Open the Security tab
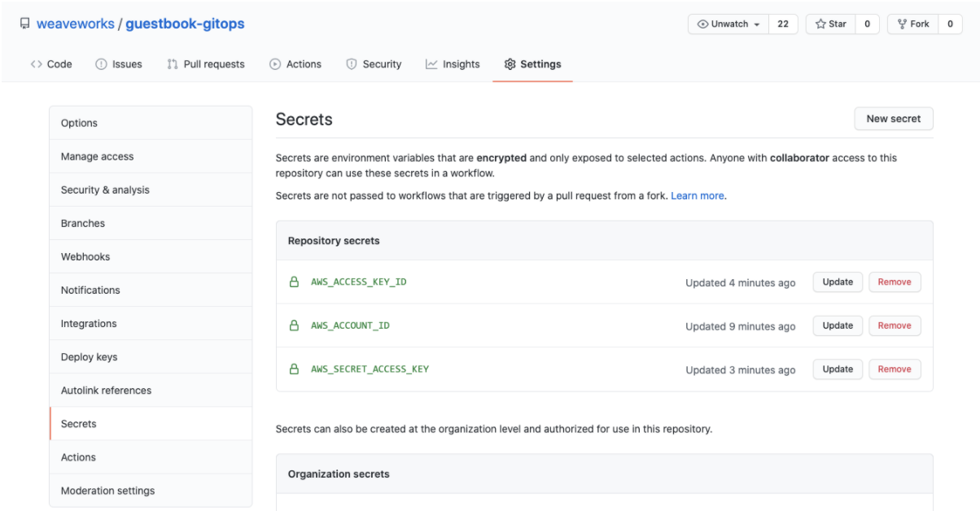 tap(374, 64)
